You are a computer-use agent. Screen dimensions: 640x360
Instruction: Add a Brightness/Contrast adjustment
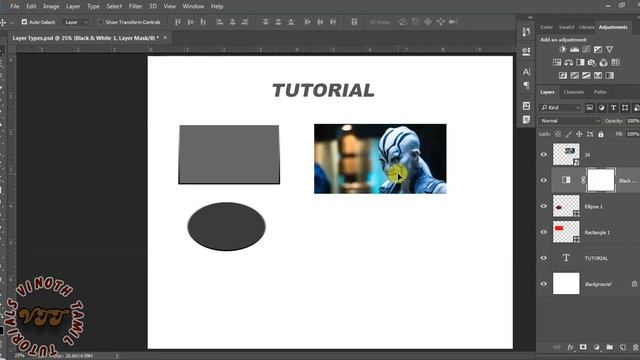pyautogui.click(x=562, y=49)
